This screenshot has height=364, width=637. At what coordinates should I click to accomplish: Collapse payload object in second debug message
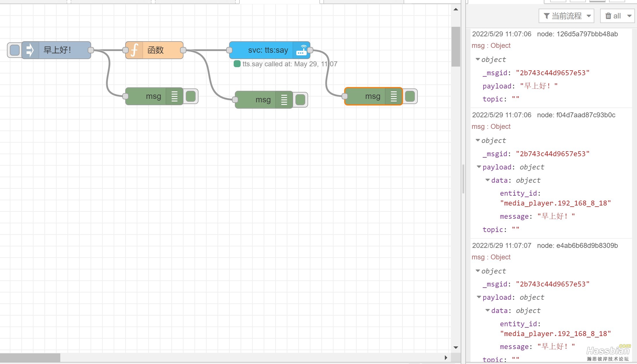point(479,167)
